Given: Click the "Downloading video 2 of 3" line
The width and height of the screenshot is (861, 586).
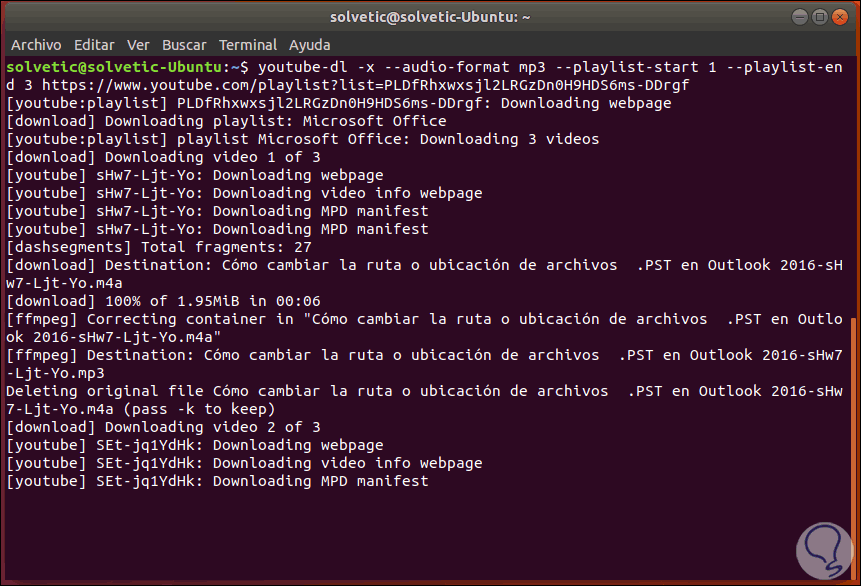Looking at the screenshot, I should click(x=164, y=427).
